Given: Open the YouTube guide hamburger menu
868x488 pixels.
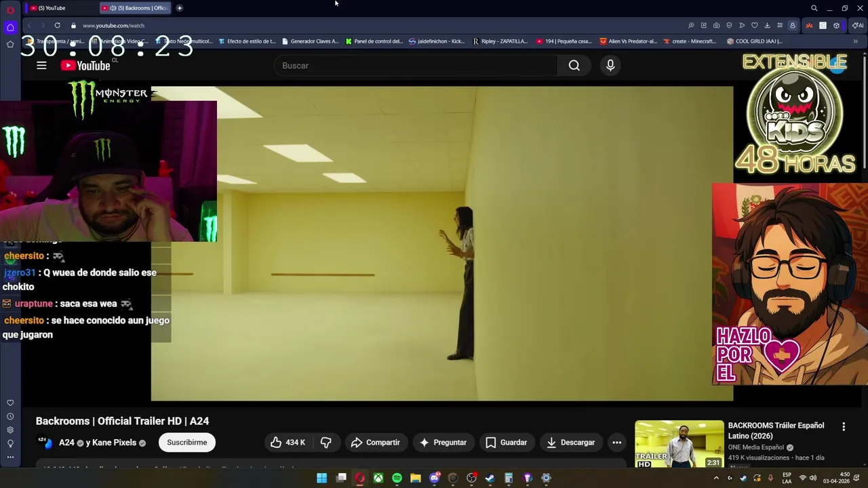Looking at the screenshot, I should pos(41,66).
